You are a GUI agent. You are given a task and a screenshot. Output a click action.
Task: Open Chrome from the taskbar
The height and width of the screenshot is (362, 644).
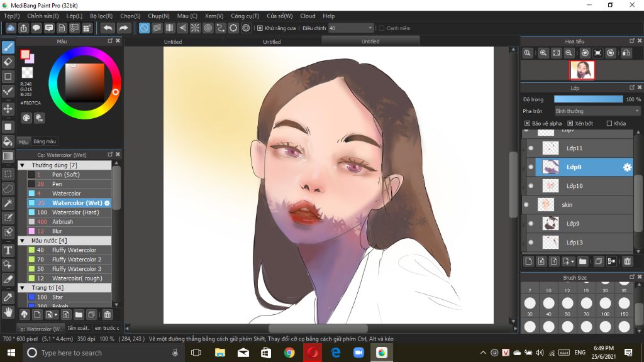[289, 353]
